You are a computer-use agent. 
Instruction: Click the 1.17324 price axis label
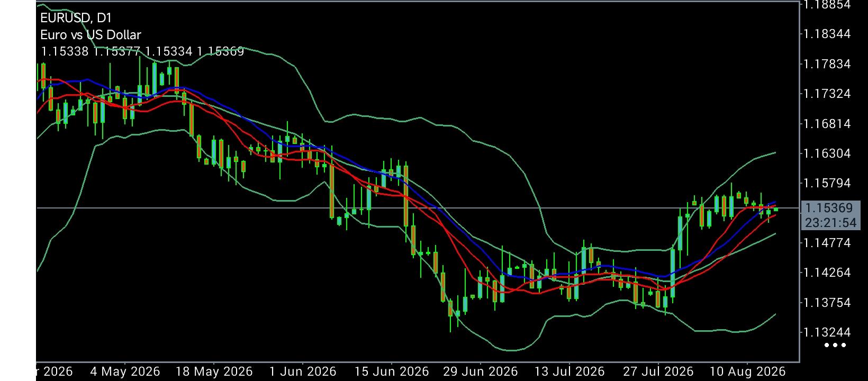[827, 94]
